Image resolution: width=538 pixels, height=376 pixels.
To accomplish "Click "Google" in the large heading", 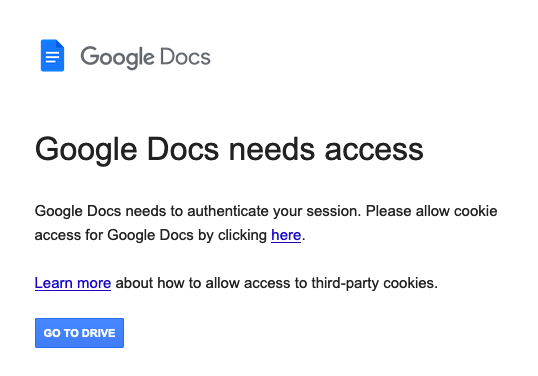I will (x=86, y=150).
